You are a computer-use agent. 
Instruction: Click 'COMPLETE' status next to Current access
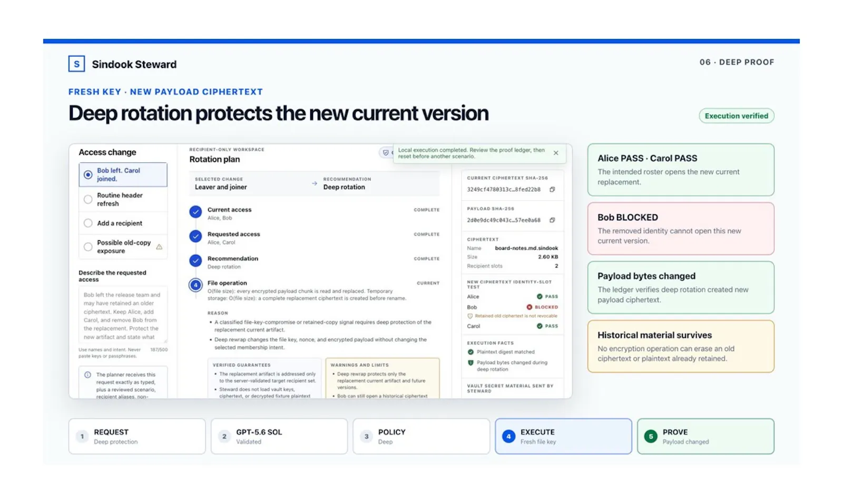point(426,210)
